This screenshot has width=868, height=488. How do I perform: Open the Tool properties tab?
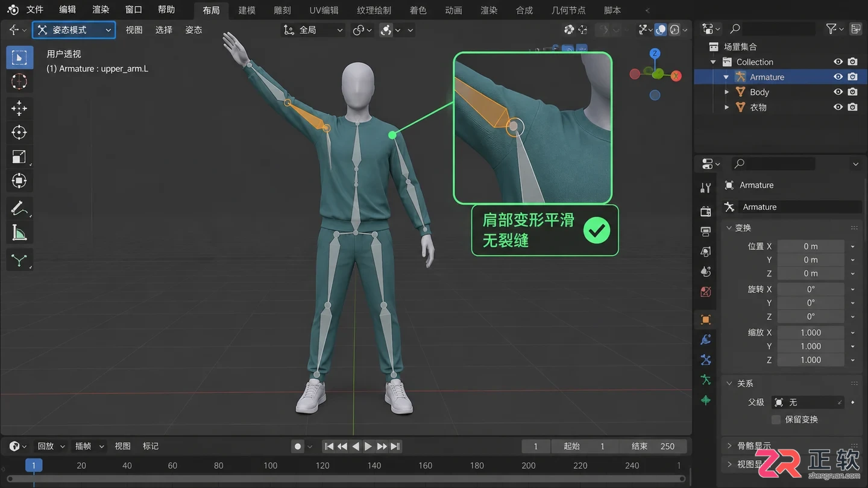(706, 188)
